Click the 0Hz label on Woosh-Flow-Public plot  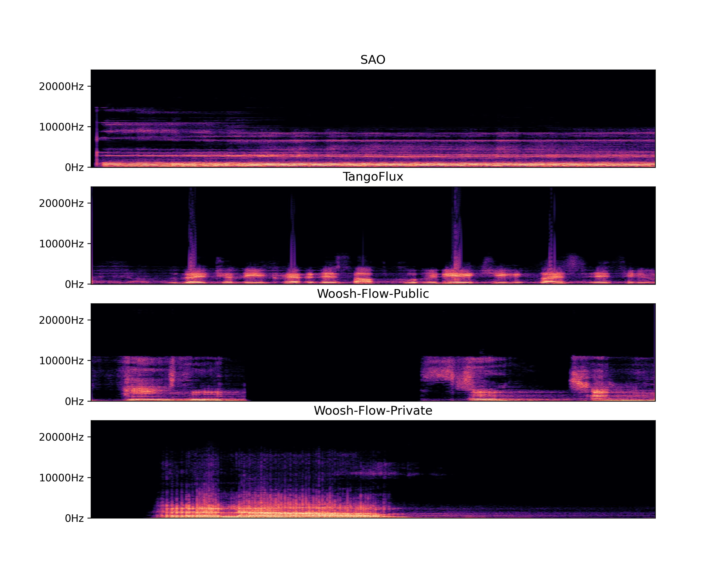pyautogui.click(x=74, y=401)
